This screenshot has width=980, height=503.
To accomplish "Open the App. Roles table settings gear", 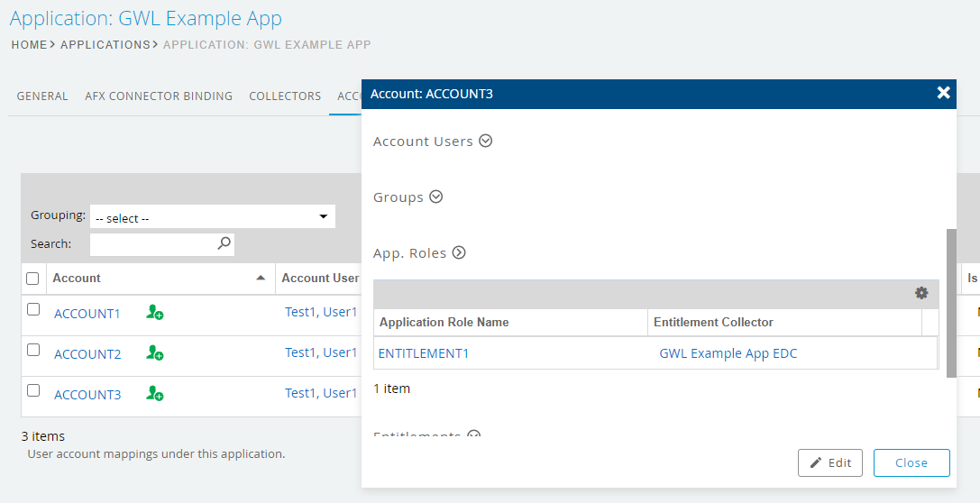I will coord(920,293).
